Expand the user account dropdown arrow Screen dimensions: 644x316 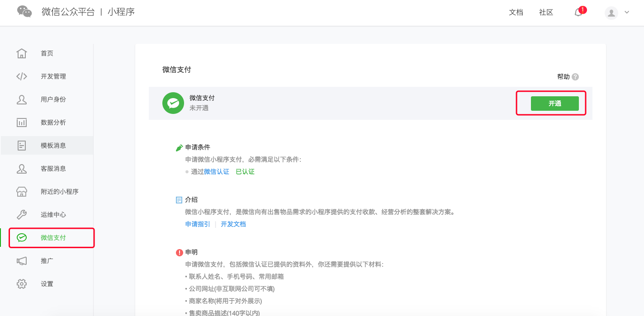coord(627,13)
